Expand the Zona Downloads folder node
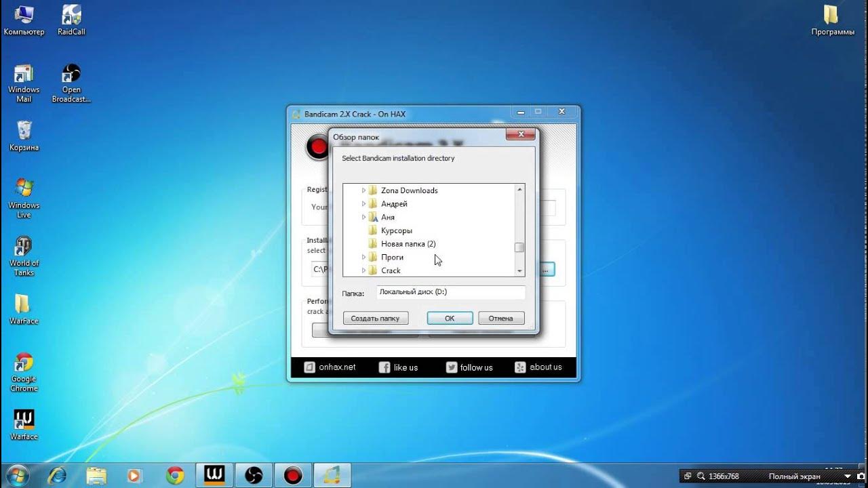 click(363, 190)
